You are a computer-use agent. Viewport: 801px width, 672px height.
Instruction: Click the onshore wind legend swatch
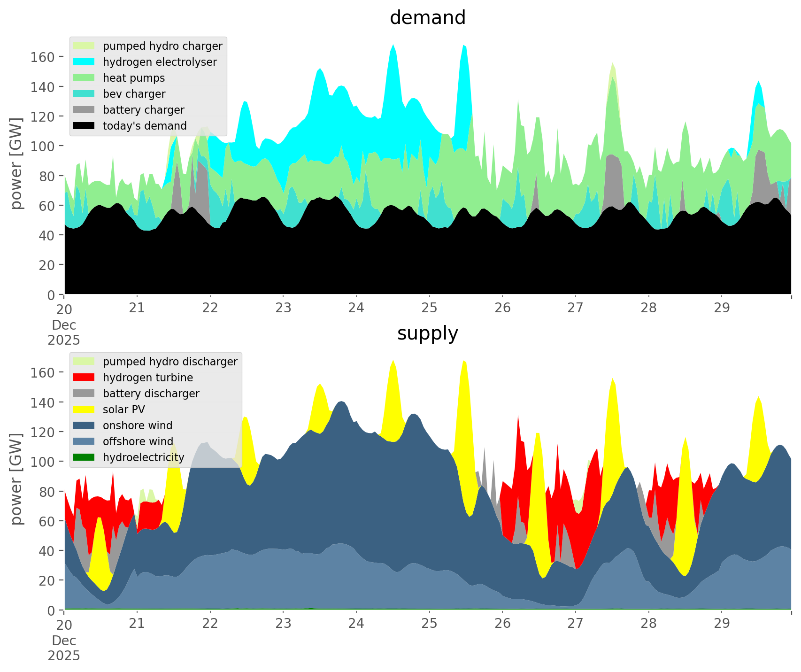[x=85, y=425]
